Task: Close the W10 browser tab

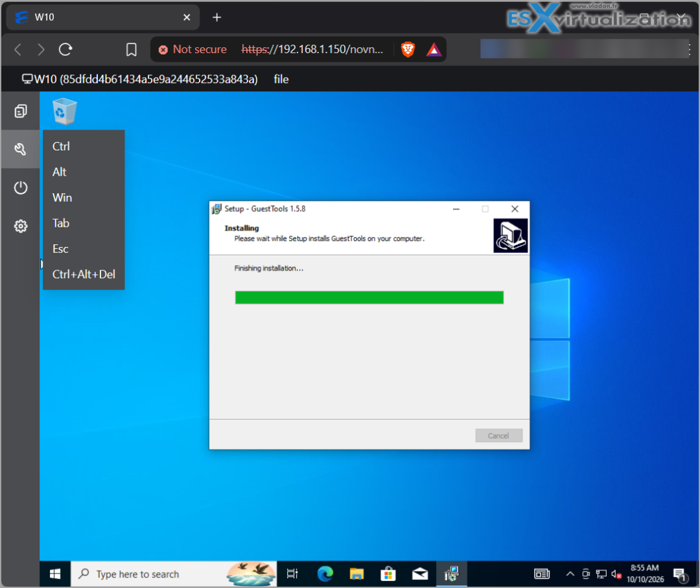Action: (187, 18)
